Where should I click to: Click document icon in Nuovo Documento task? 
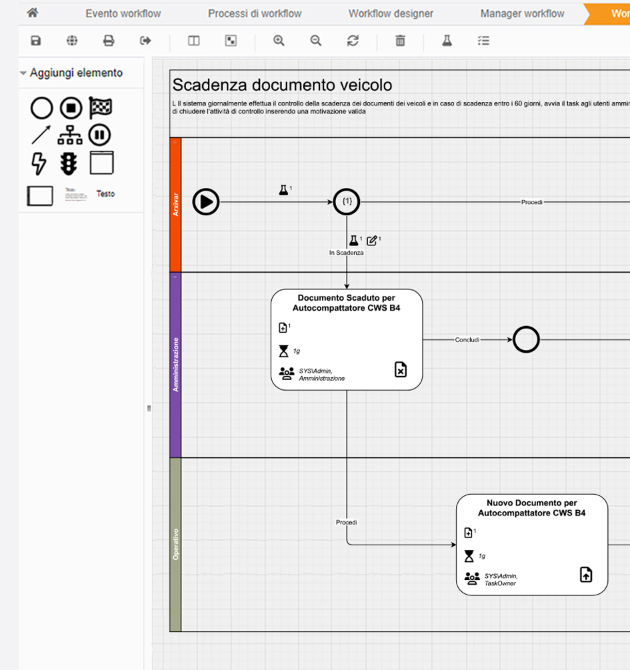point(468,532)
